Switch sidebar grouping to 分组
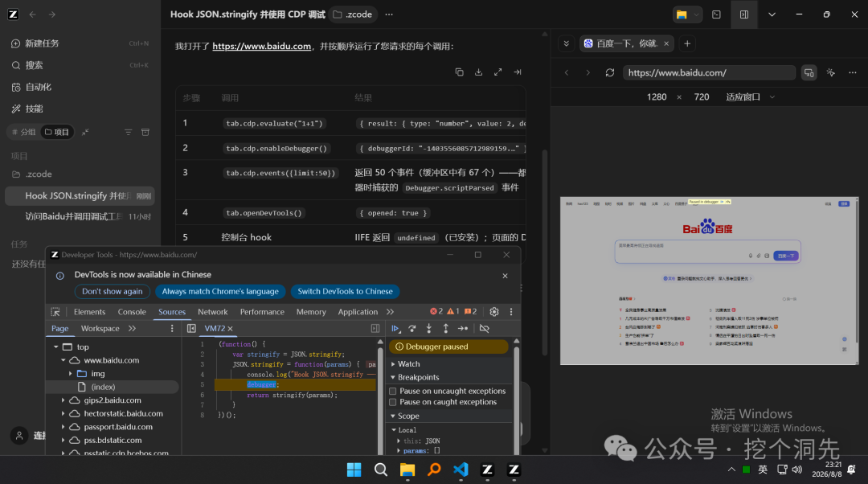 [23, 133]
